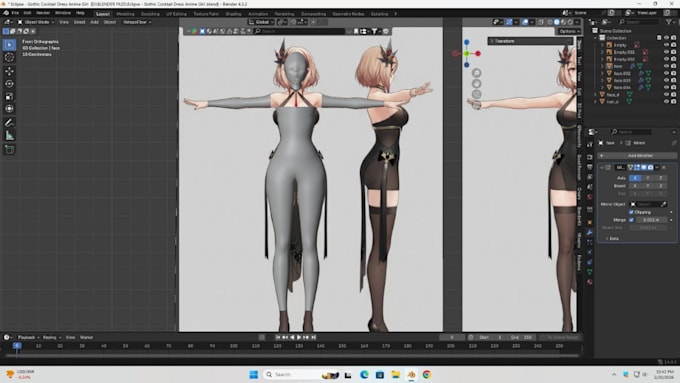Screen dimensions: 680x383
Task: Disable render camera for Collection row
Action: tap(673, 38)
